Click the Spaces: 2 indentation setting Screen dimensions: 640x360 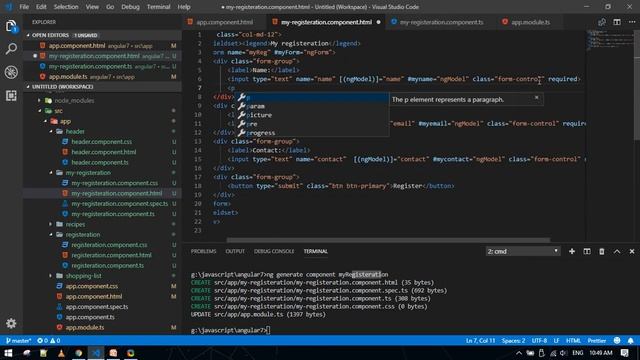pos(513,340)
